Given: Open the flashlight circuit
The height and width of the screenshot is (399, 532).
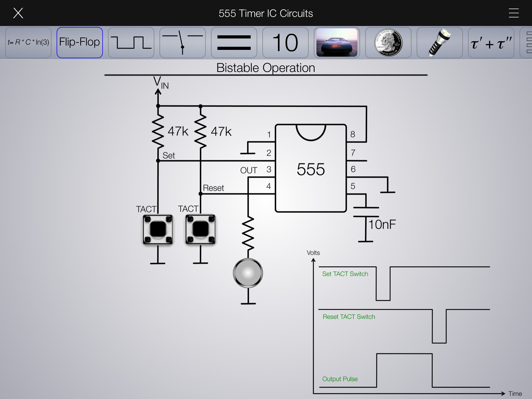Looking at the screenshot, I should tap(440, 43).
